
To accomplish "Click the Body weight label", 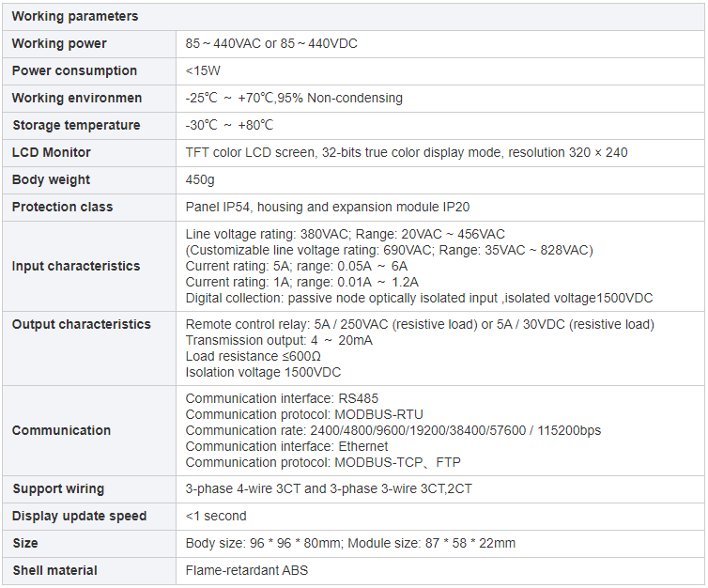I will click(x=52, y=179).
